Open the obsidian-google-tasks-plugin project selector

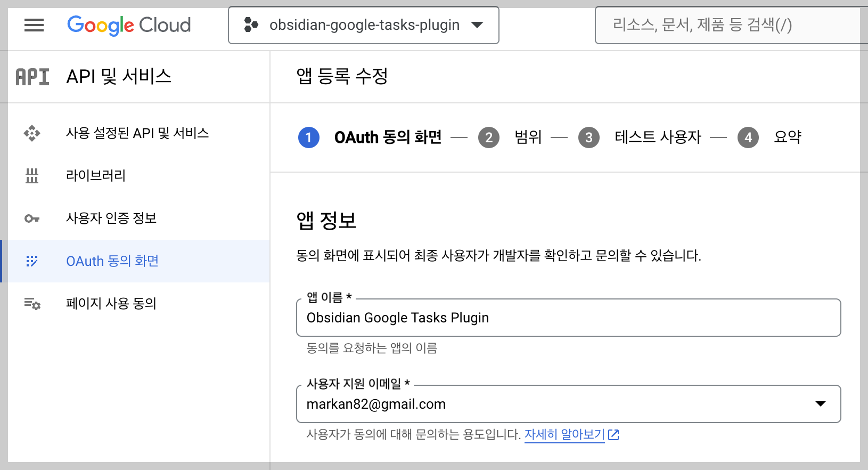364,25
